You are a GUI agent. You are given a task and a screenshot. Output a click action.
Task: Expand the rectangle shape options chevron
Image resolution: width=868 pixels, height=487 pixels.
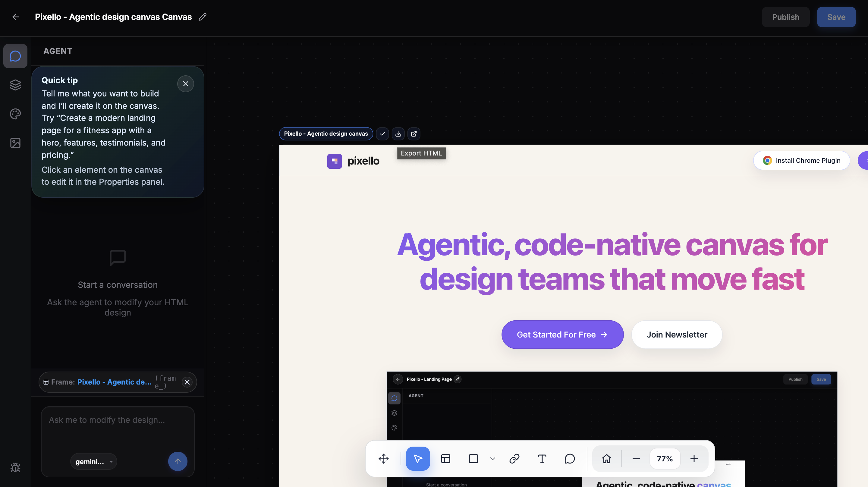493,459
